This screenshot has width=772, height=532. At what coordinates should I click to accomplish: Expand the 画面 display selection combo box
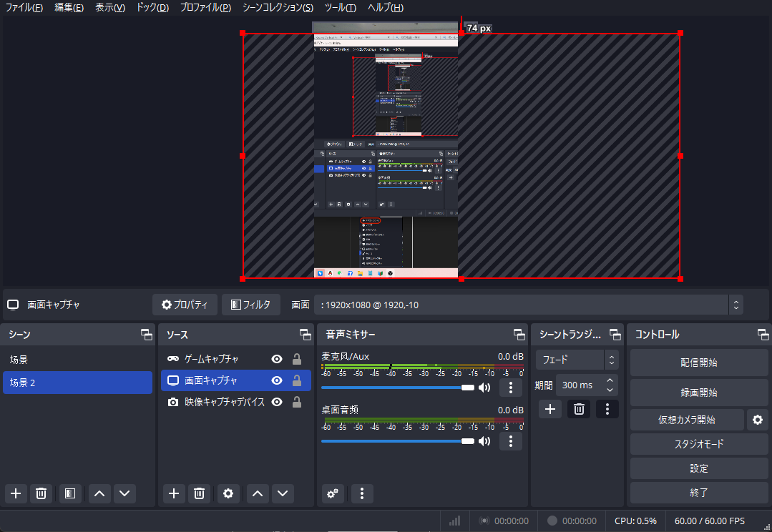pos(736,305)
